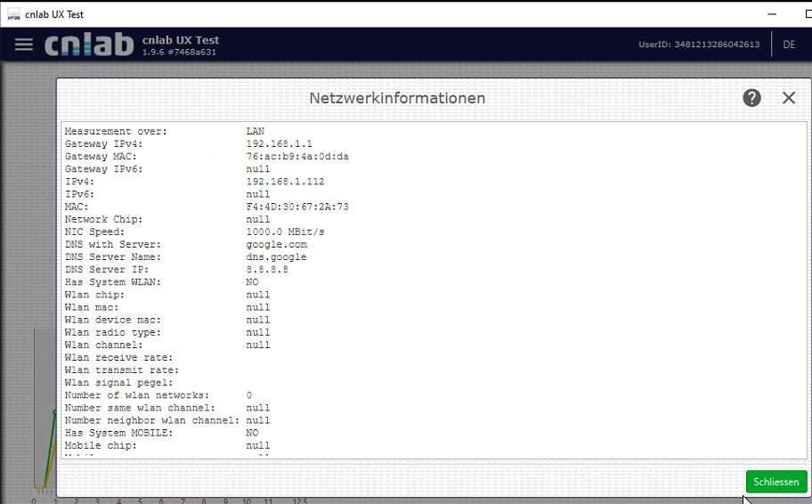Click the Gateway IPv4 value 192.168.1.1
812x504 pixels.
click(279, 144)
